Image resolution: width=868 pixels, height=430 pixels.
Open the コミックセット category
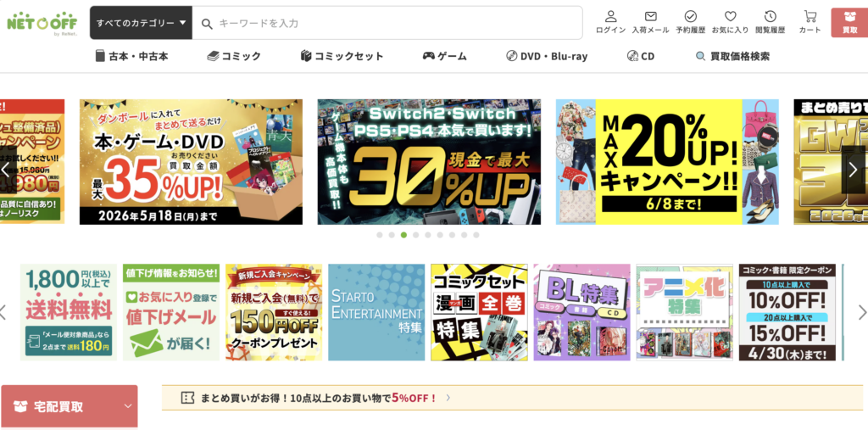(x=342, y=56)
